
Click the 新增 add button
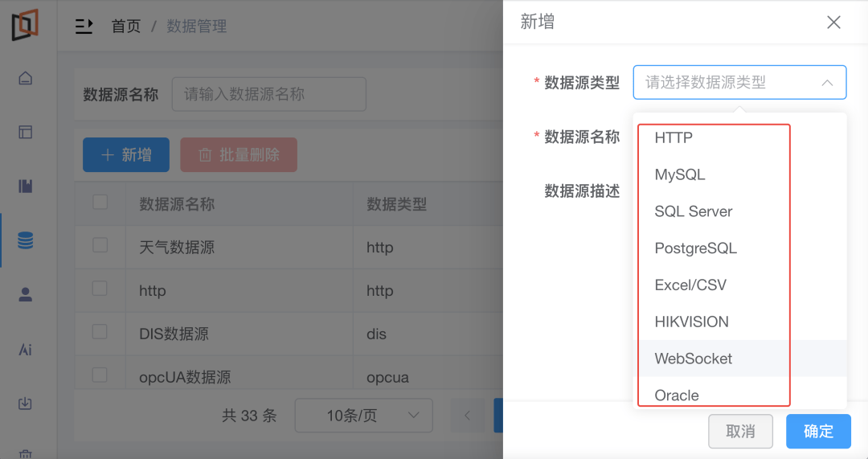point(126,155)
